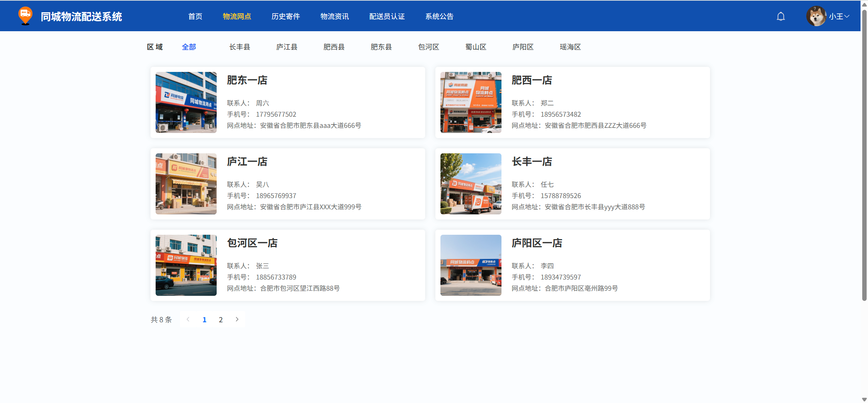
Task: Select the 全部 region filter
Action: click(189, 47)
